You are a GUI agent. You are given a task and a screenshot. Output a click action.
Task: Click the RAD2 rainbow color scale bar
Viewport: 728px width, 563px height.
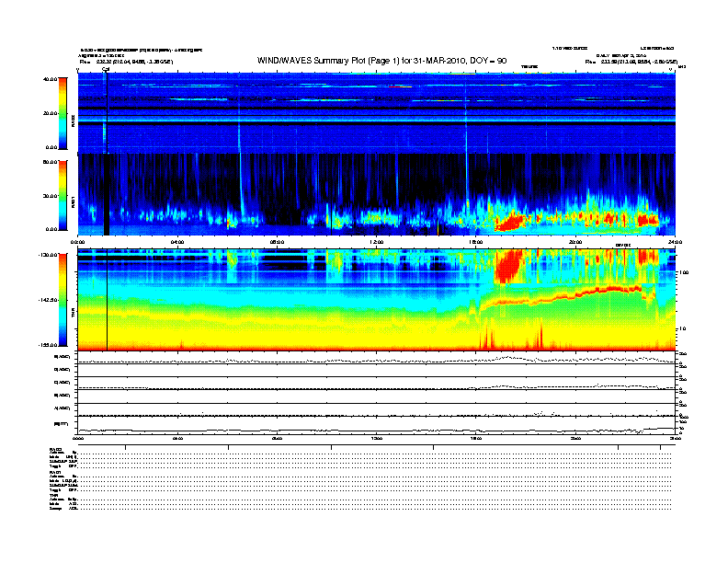click(x=63, y=113)
